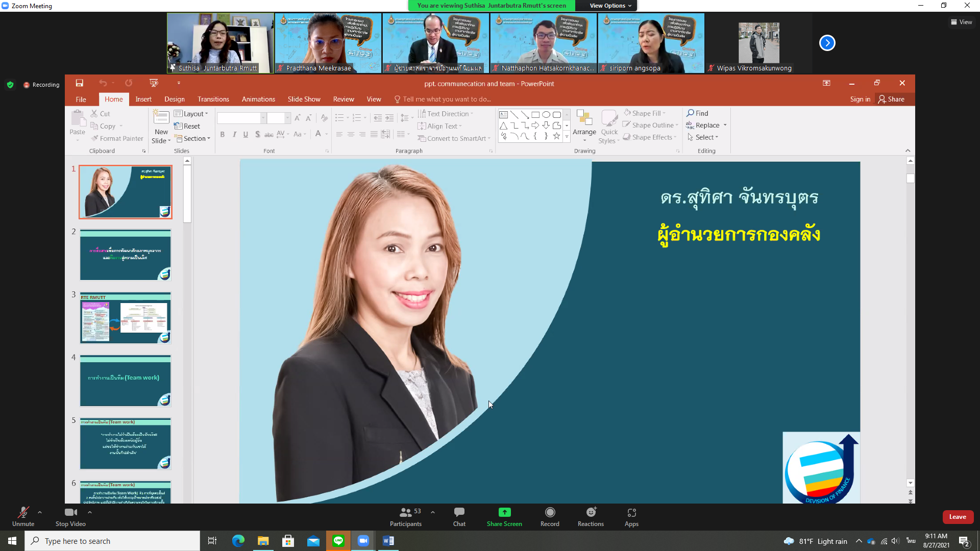Select the oval shape in gallery
Image resolution: width=980 pixels, height=551 pixels.
tap(546, 115)
